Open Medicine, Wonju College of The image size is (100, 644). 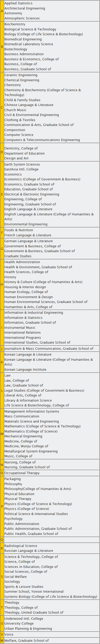(26, 446)
